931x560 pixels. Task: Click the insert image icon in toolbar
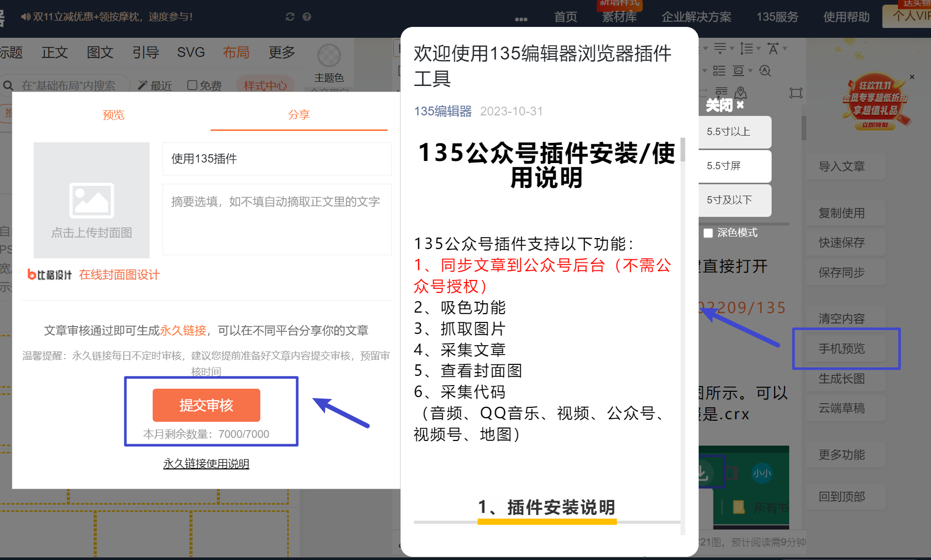click(738, 71)
